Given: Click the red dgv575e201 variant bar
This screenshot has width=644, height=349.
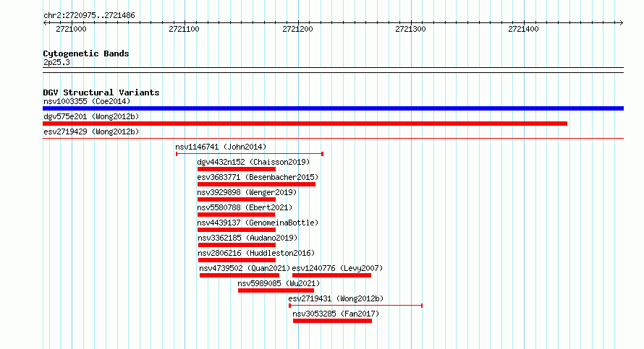Looking at the screenshot, I should [305, 124].
